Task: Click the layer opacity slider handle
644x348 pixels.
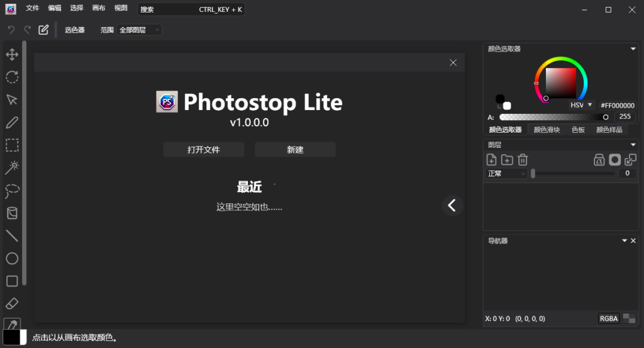Action: click(533, 174)
